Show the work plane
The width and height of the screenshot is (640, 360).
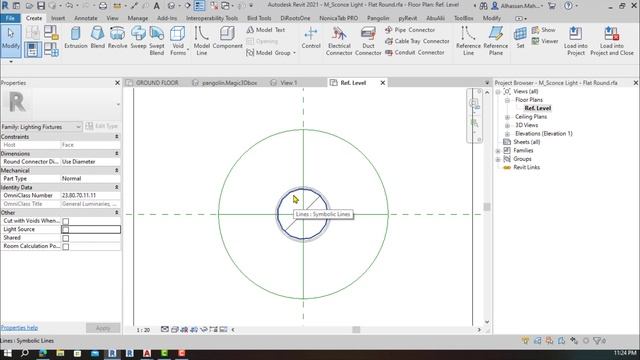coord(544,30)
